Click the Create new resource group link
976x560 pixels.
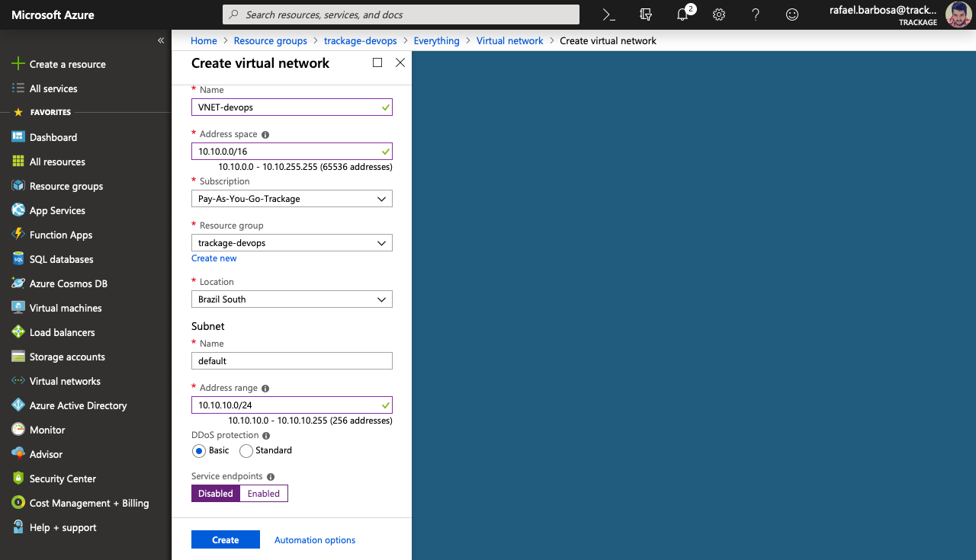point(214,258)
